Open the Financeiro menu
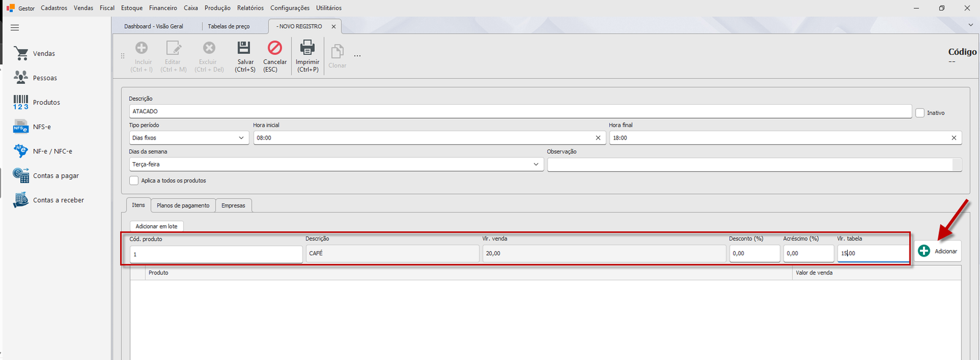 (163, 8)
